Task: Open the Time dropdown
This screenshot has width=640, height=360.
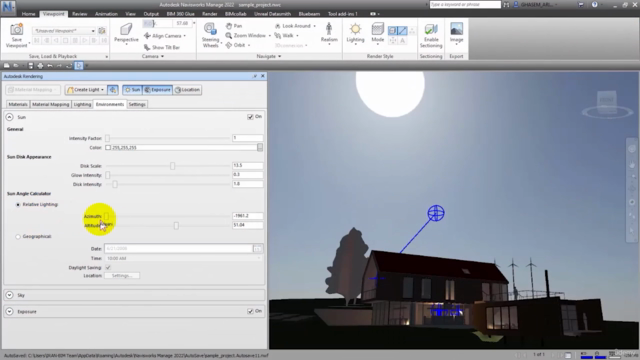Action: click(x=259, y=258)
